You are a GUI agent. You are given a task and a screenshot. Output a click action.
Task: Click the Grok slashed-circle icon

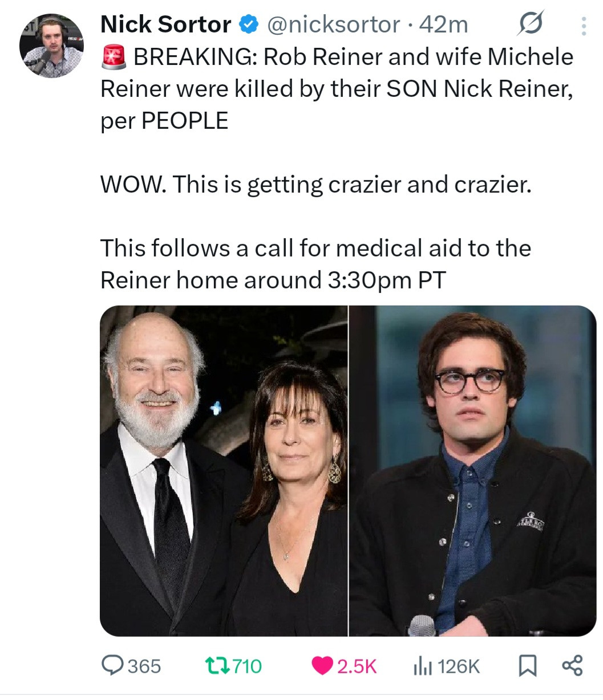529,24
